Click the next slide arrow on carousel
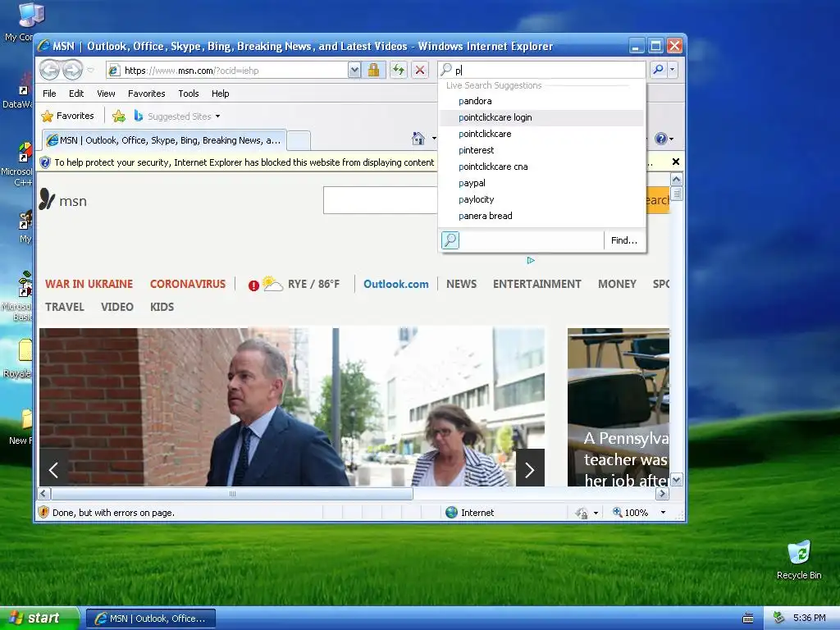840x630 pixels. click(x=530, y=470)
